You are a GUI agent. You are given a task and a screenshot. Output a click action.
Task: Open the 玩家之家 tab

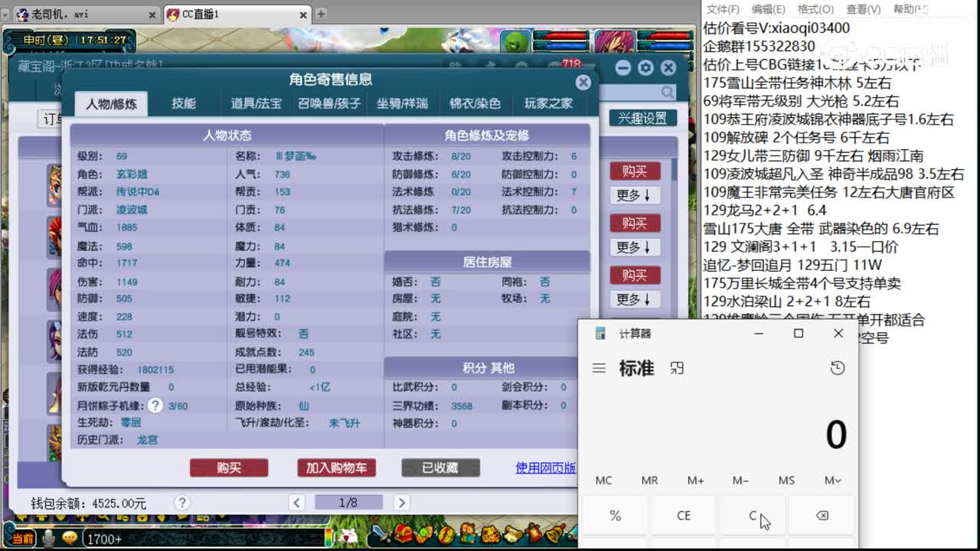pos(548,103)
